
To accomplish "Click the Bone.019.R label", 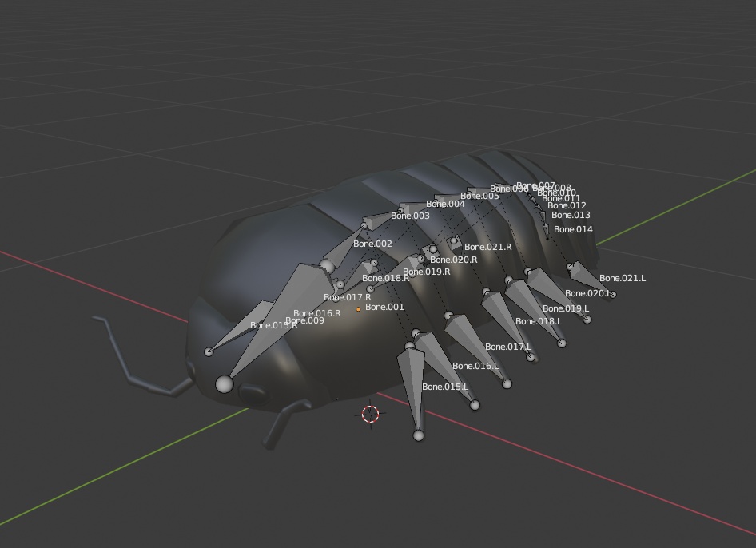I will (426, 272).
